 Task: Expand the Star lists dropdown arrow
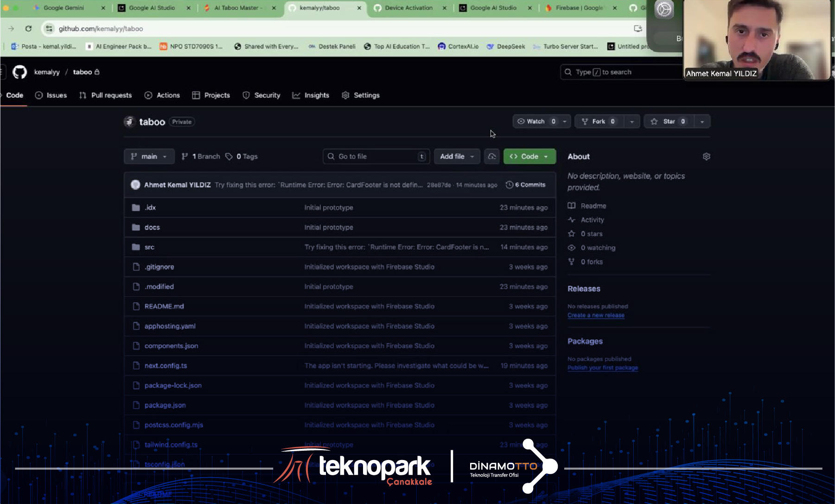click(702, 121)
